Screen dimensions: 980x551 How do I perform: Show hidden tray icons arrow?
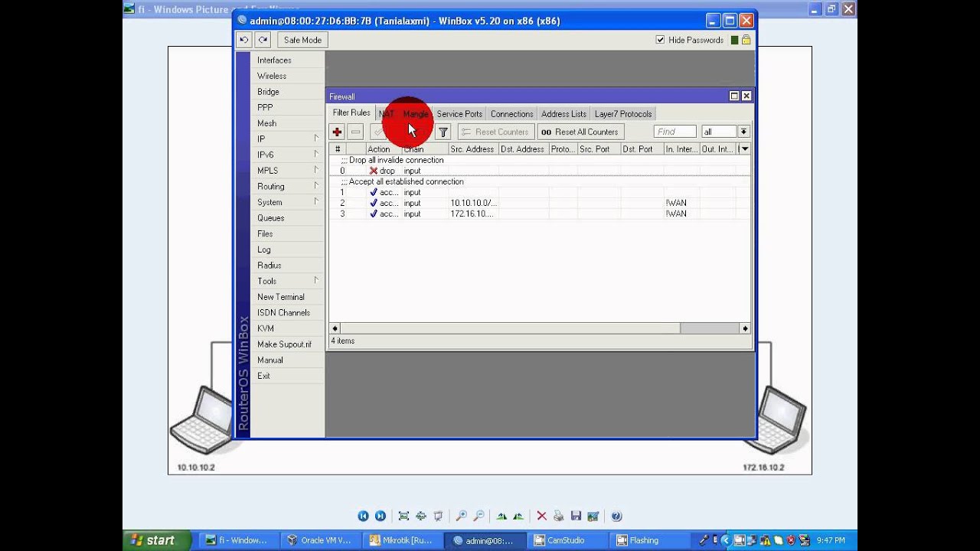[x=726, y=540]
